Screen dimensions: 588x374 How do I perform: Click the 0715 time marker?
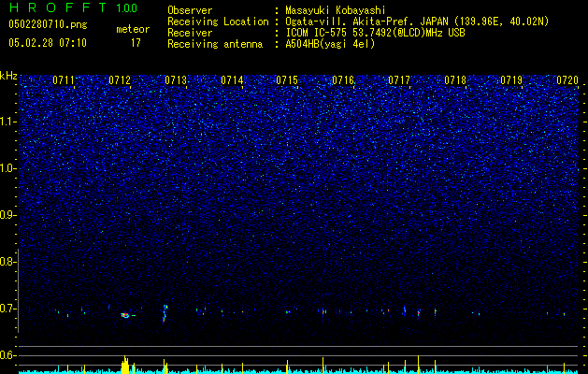coord(287,79)
